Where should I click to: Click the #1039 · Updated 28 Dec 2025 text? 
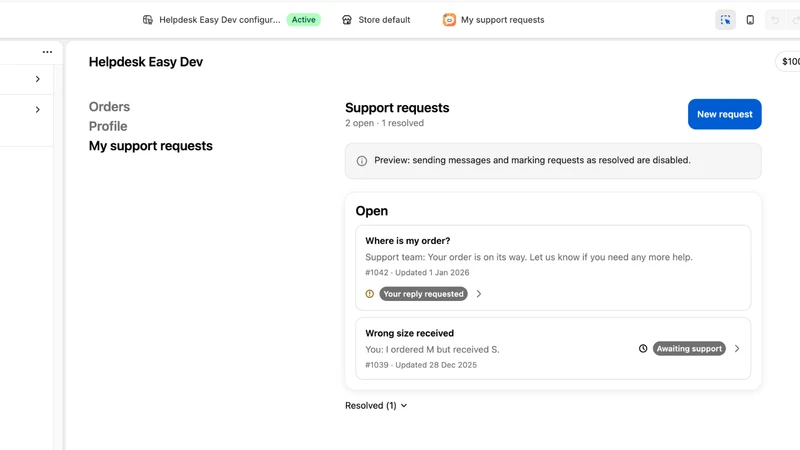[x=421, y=365]
